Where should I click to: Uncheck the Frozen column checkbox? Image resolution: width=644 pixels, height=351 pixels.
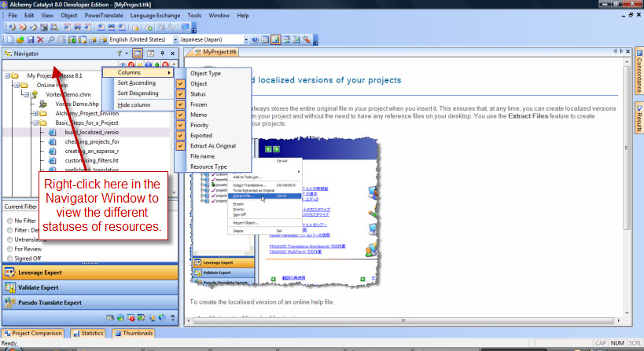point(180,104)
